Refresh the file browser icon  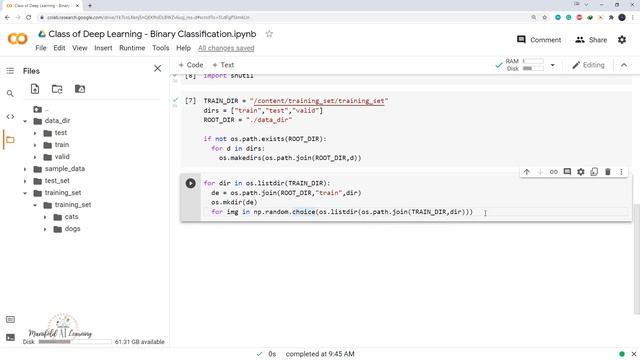[57, 89]
